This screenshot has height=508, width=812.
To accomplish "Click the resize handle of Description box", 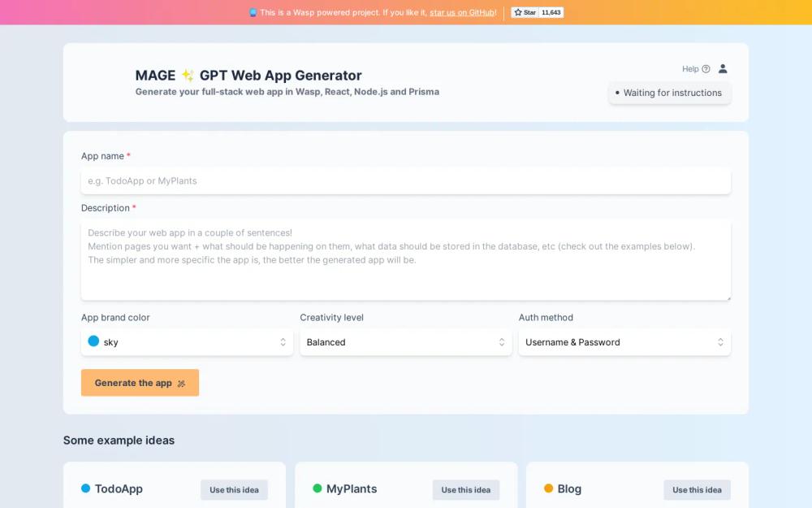I will [x=728, y=297].
